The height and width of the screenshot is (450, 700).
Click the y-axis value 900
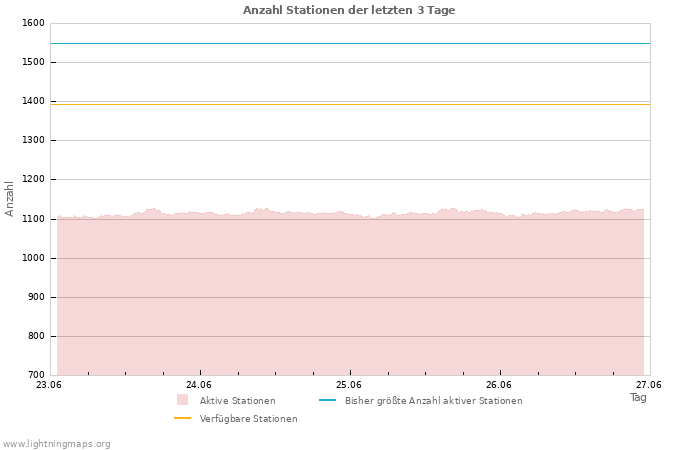coord(36,297)
